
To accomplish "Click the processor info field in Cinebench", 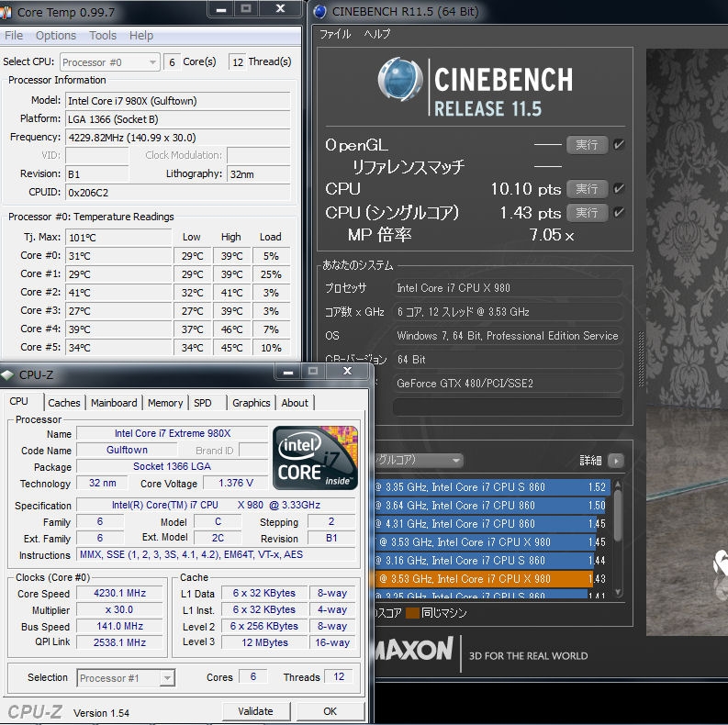I will [507, 288].
